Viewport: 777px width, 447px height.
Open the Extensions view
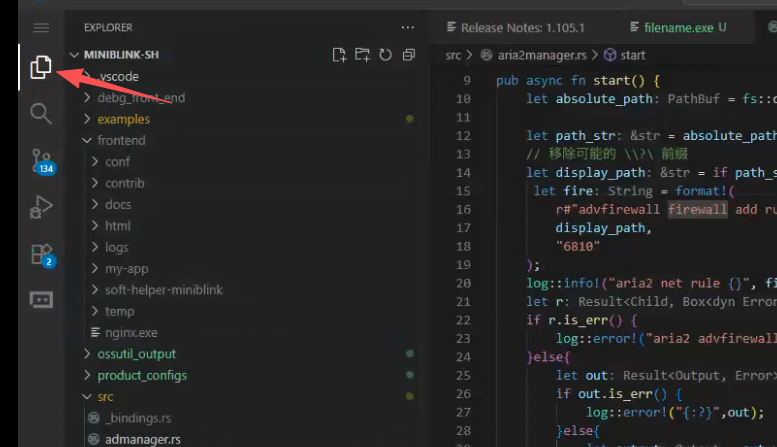[x=40, y=253]
